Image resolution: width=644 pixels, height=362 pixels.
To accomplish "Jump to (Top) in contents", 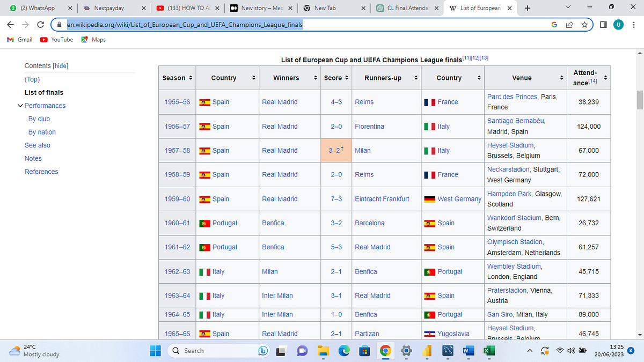I will [x=32, y=79].
